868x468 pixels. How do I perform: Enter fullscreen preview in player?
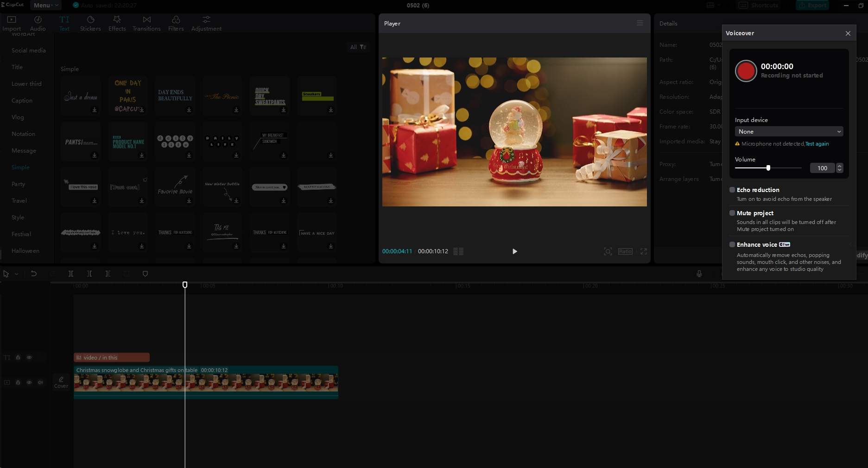click(644, 251)
